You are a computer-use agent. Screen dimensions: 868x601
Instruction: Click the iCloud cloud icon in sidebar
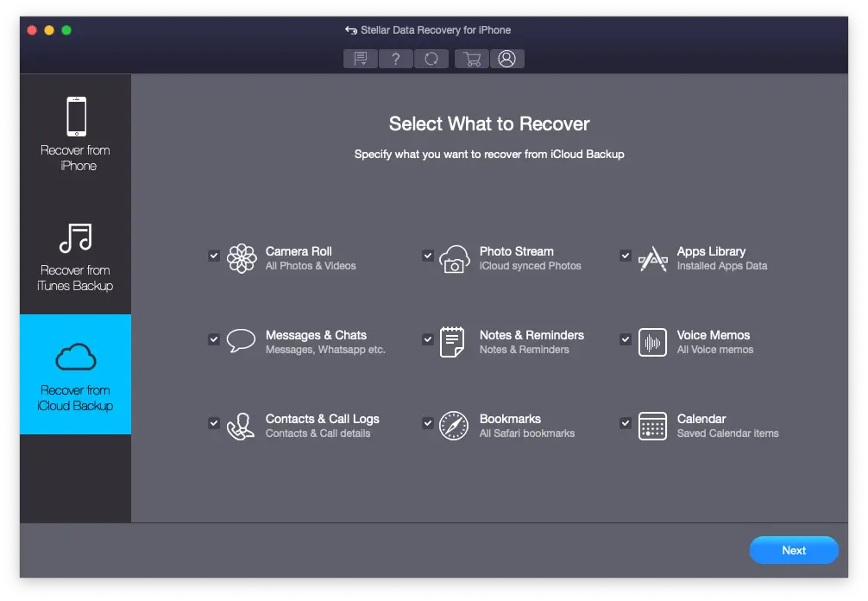(x=76, y=357)
